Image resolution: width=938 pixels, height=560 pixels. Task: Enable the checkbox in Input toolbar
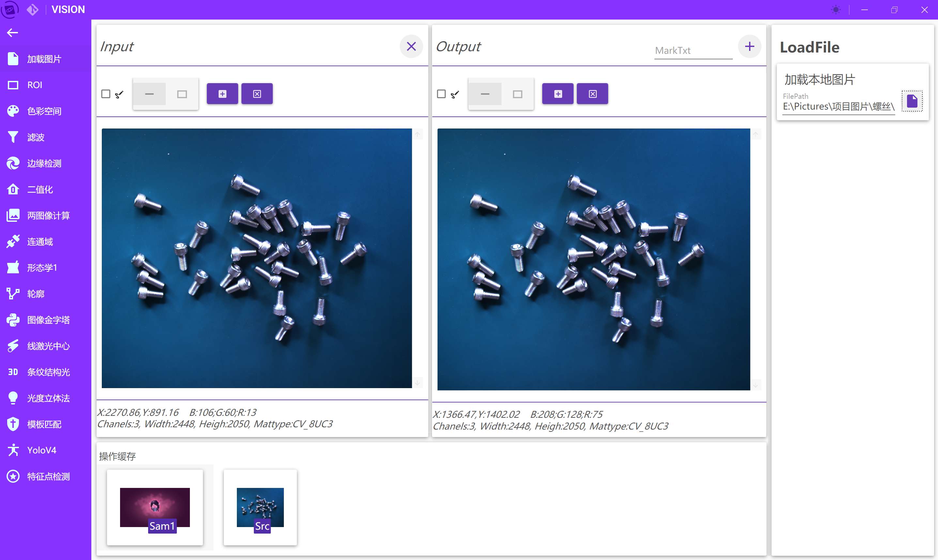click(106, 94)
